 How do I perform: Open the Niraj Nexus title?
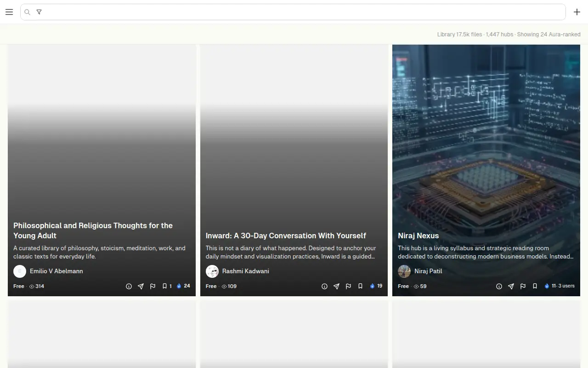(x=418, y=236)
